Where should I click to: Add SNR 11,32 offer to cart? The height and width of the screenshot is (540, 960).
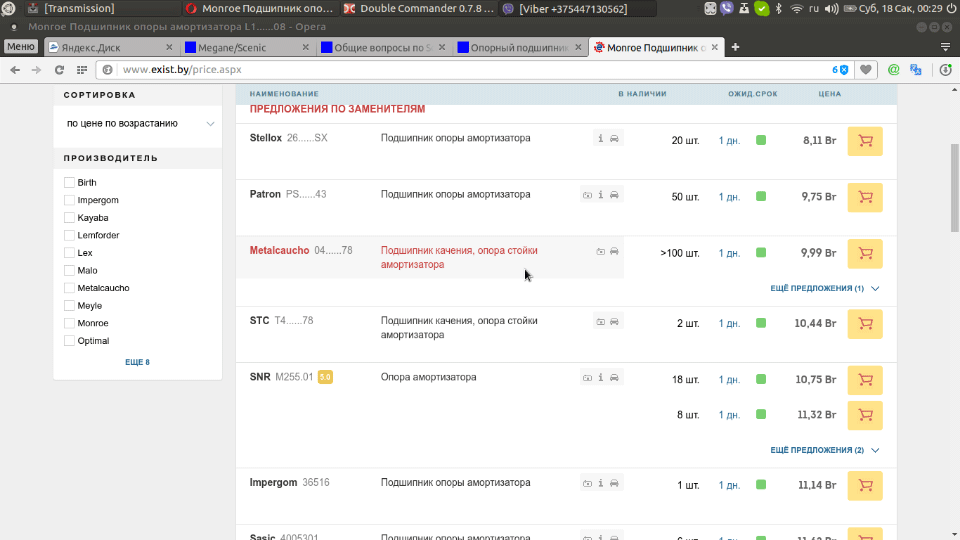click(x=865, y=415)
